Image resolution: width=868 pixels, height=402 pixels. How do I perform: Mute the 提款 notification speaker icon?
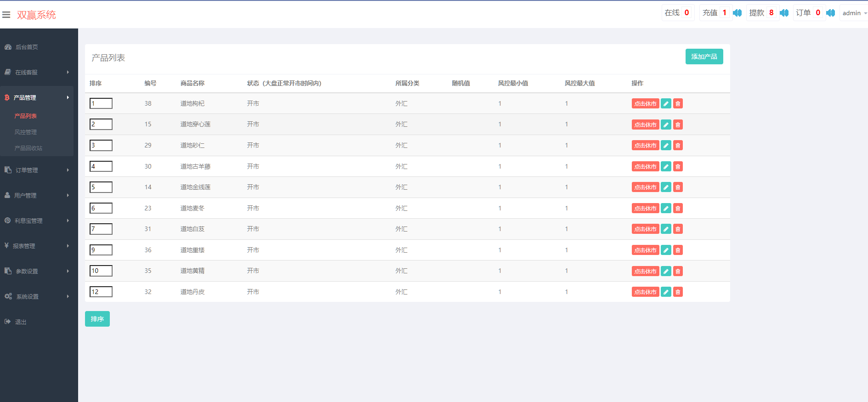[784, 13]
